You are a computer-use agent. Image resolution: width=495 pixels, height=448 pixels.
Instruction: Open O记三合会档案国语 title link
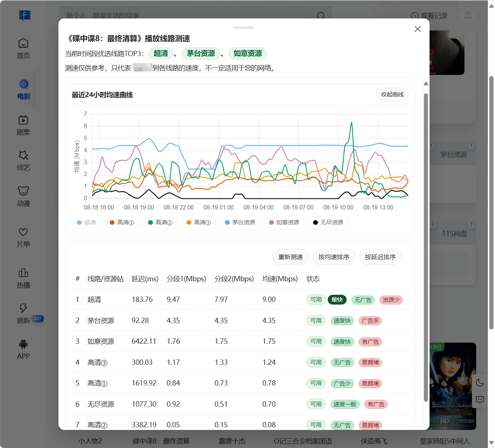[303, 441]
